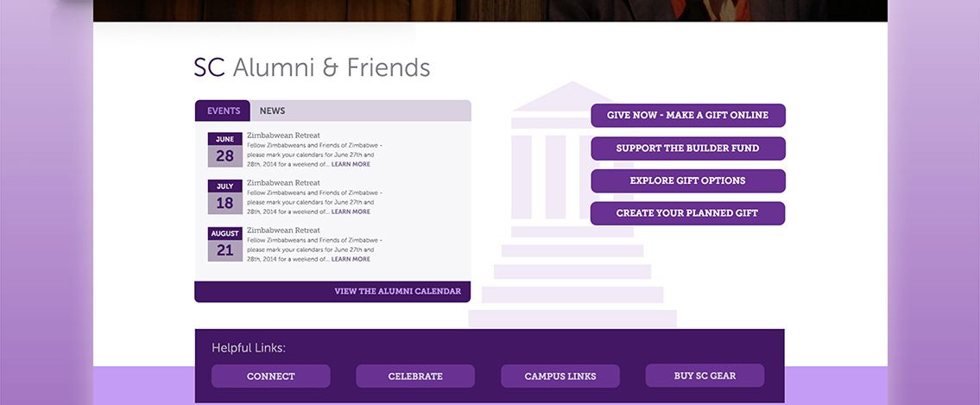Click Support the Builder Fund button
980x405 pixels.
(687, 149)
